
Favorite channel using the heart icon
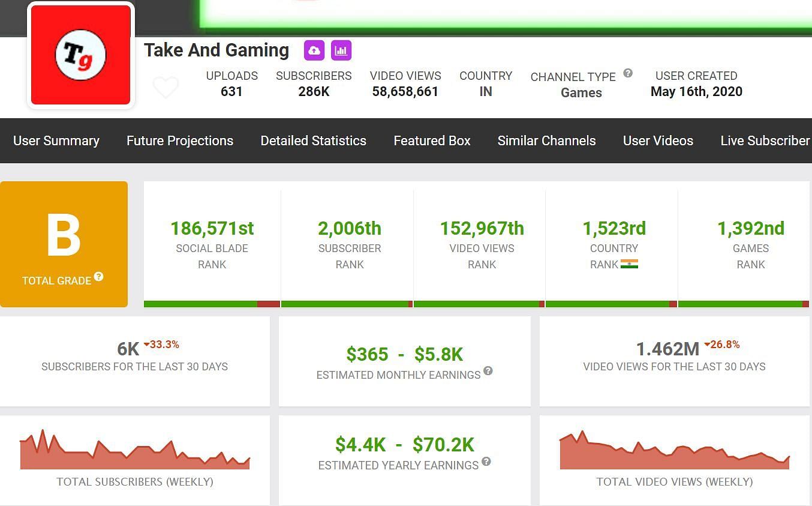click(166, 88)
